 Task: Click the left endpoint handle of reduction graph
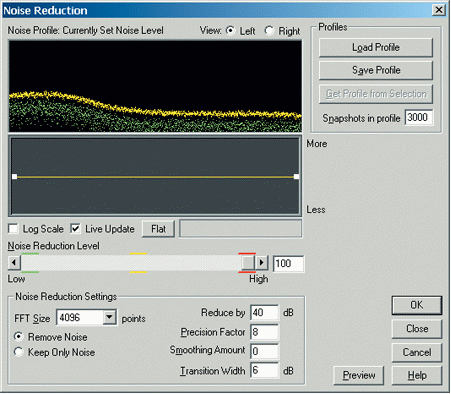pyautogui.click(x=15, y=176)
